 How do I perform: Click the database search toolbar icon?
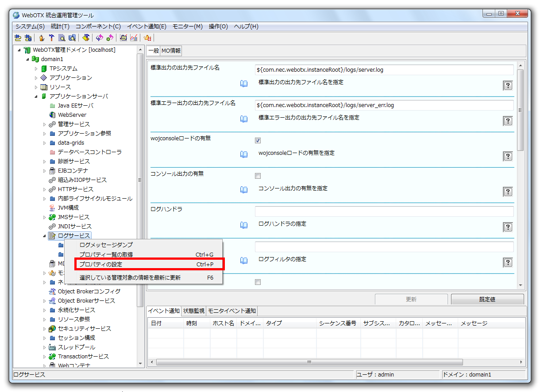pyautogui.click(x=73, y=38)
